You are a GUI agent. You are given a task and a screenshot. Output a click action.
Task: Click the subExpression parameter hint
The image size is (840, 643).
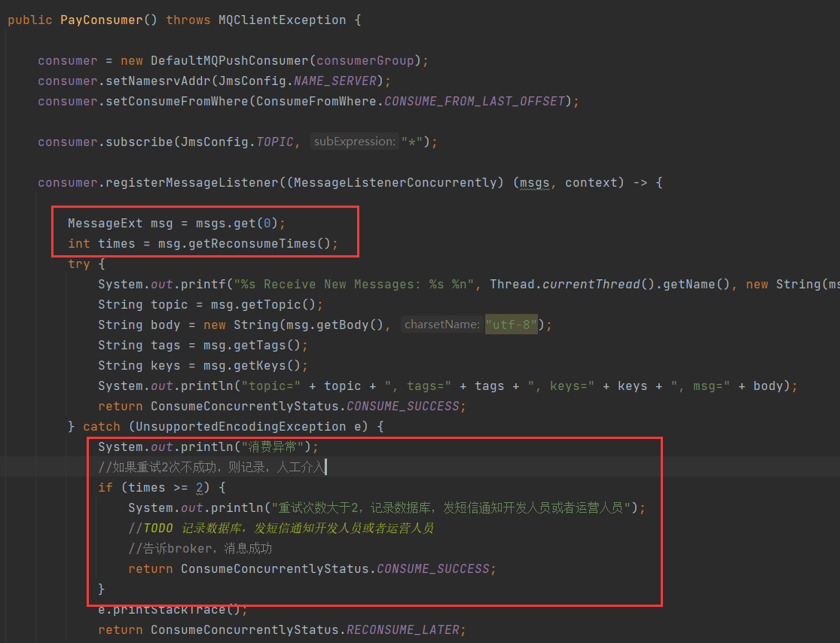pos(354,142)
